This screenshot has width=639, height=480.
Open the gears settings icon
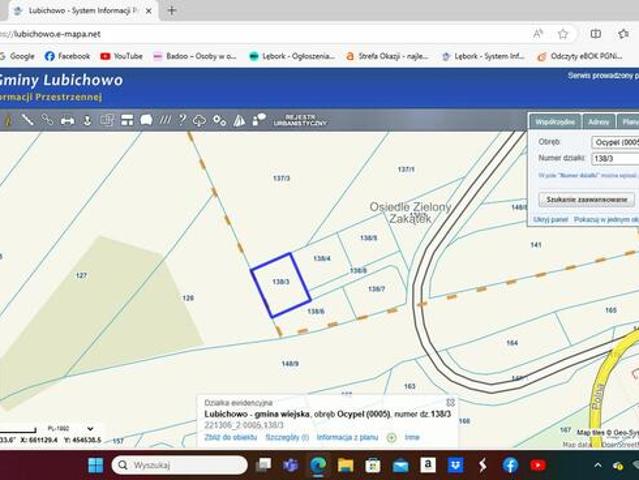click(220, 120)
